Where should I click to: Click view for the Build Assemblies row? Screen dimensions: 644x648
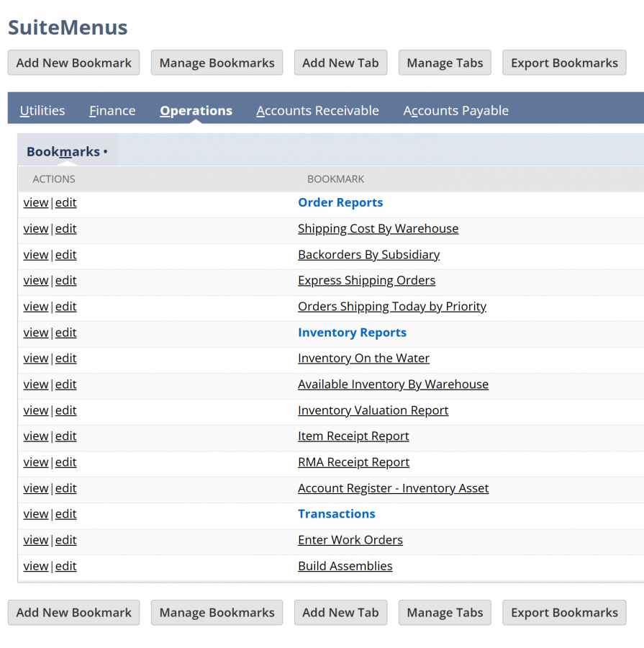tap(36, 566)
